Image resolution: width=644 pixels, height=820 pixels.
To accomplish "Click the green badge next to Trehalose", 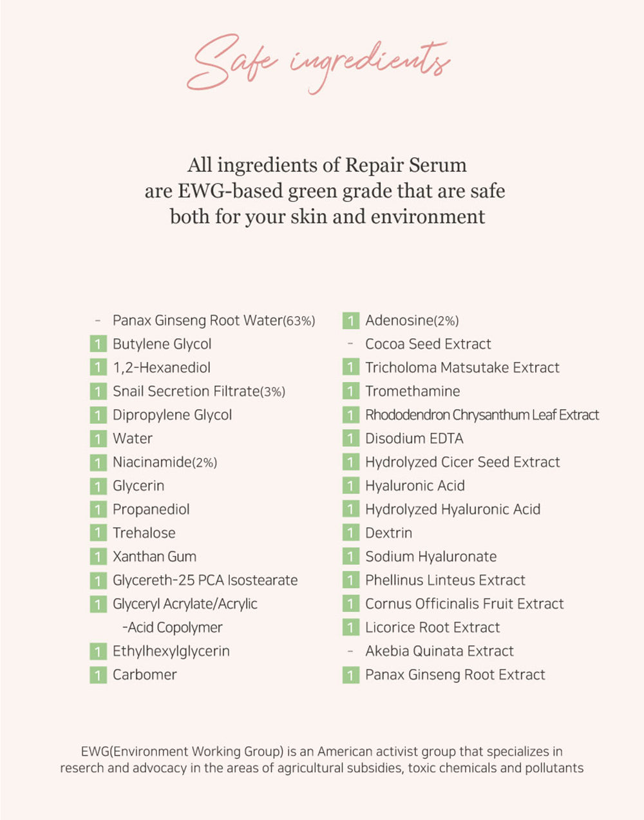I will 98,533.
